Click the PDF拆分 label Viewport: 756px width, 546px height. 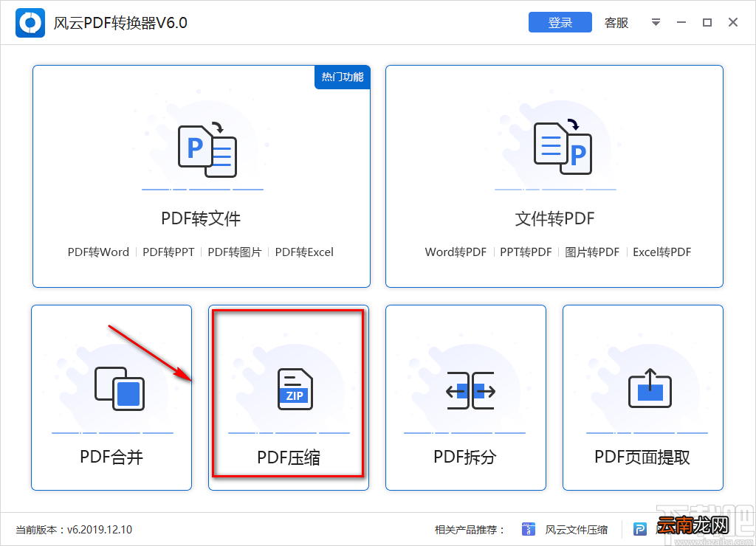pyautogui.click(x=465, y=457)
